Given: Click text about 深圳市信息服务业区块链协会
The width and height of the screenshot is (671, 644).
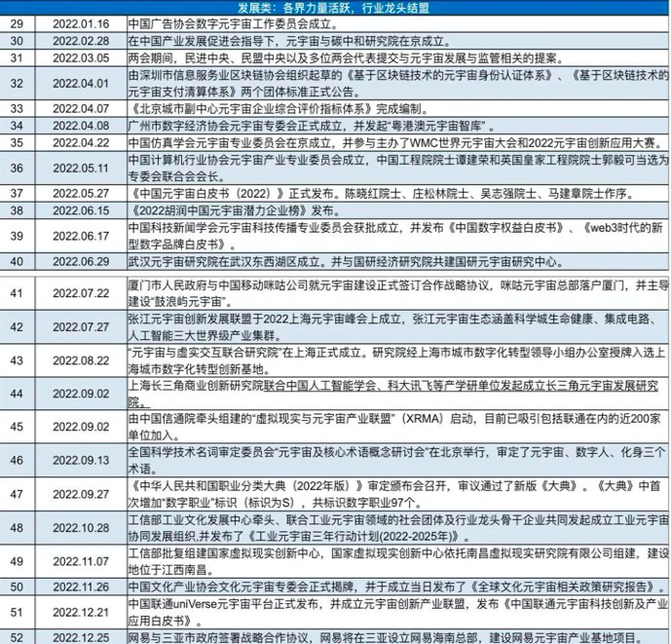Looking at the screenshot, I should (x=398, y=83).
